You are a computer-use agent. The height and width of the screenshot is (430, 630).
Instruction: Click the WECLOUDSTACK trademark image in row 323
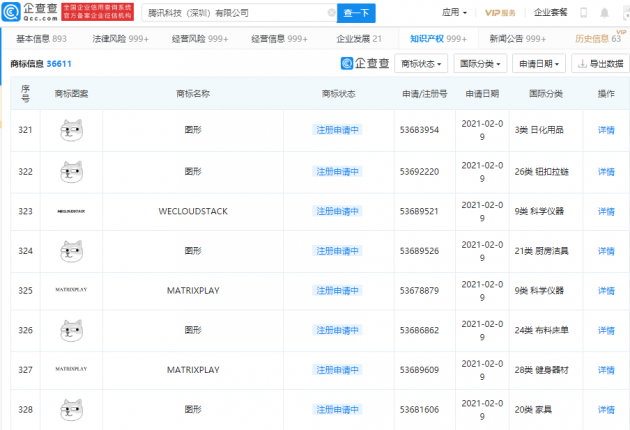tap(71, 211)
